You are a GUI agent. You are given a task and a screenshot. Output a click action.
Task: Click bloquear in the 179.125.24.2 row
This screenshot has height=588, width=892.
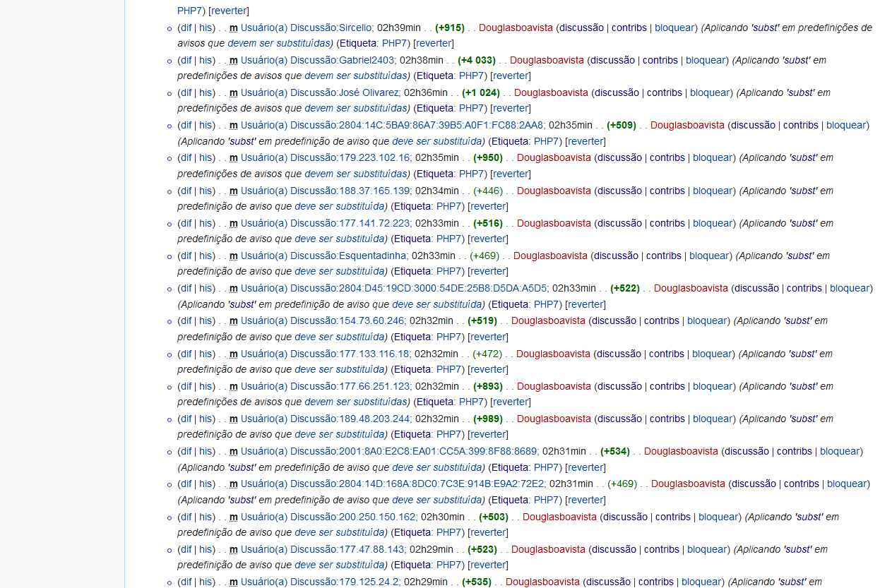[702, 582]
